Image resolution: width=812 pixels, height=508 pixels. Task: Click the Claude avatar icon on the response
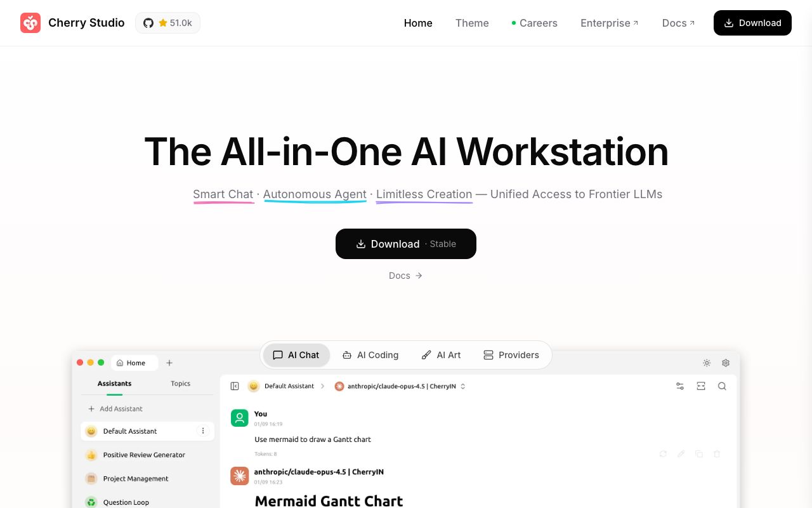(240, 476)
